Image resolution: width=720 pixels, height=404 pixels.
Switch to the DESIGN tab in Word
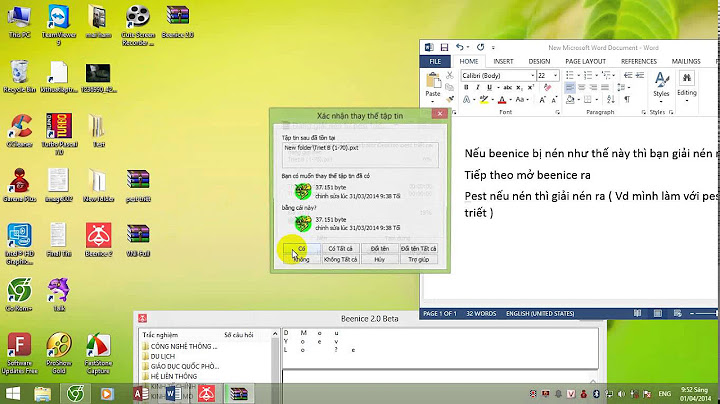pyautogui.click(x=539, y=61)
